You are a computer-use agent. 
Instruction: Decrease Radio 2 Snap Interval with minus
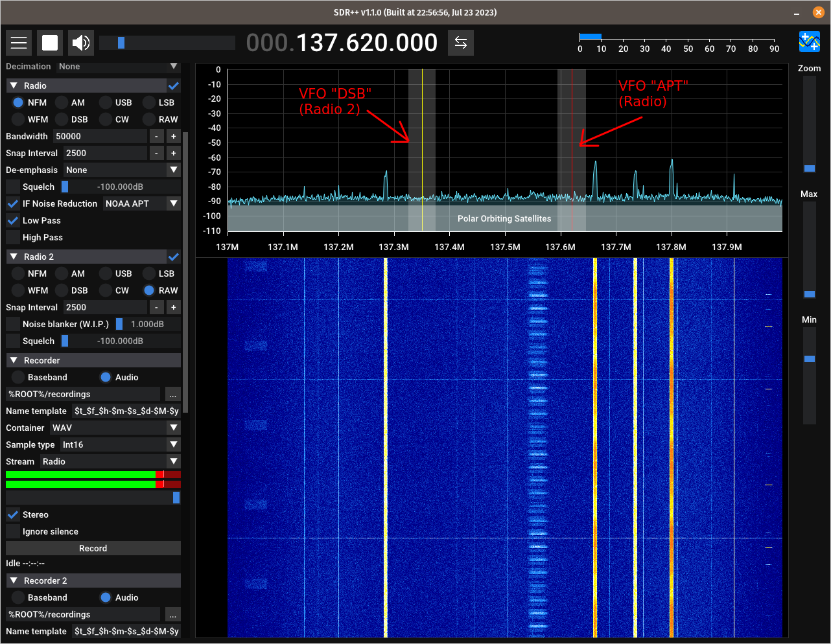click(156, 307)
